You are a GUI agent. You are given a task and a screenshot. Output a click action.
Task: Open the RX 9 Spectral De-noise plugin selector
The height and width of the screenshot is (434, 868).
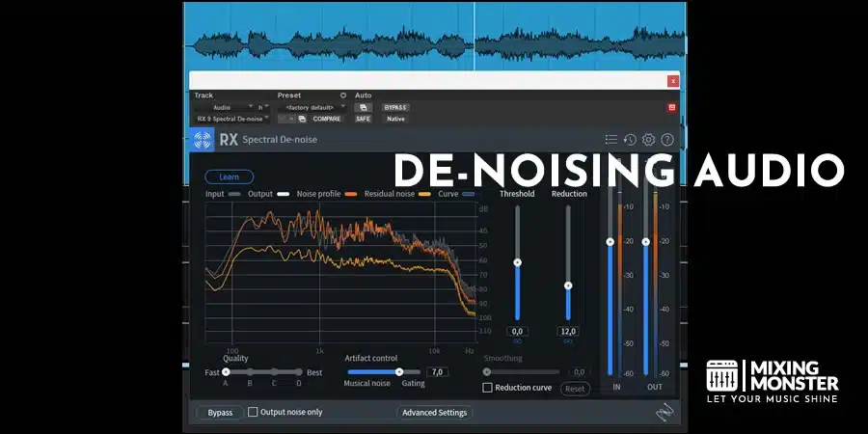tap(232, 119)
